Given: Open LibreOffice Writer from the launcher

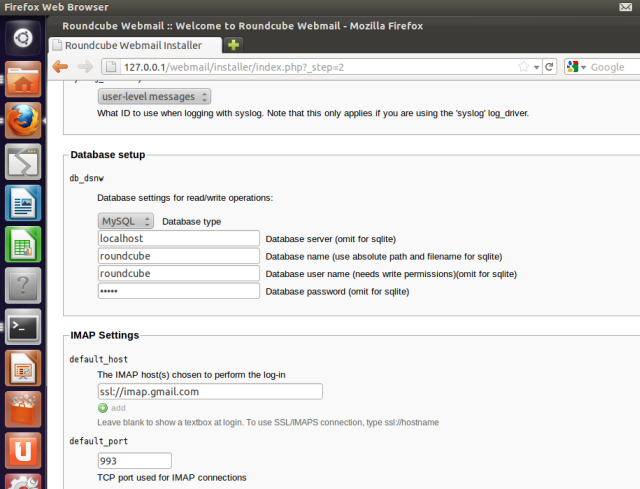Looking at the screenshot, I should pos(22,203).
